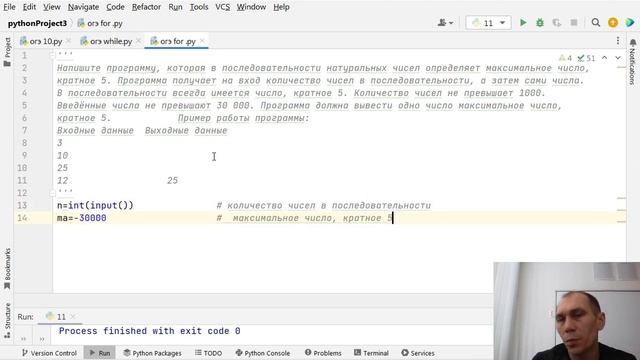This screenshot has width=640, height=360.
Task: Open the File menu
Action: (x=9, y=7)
